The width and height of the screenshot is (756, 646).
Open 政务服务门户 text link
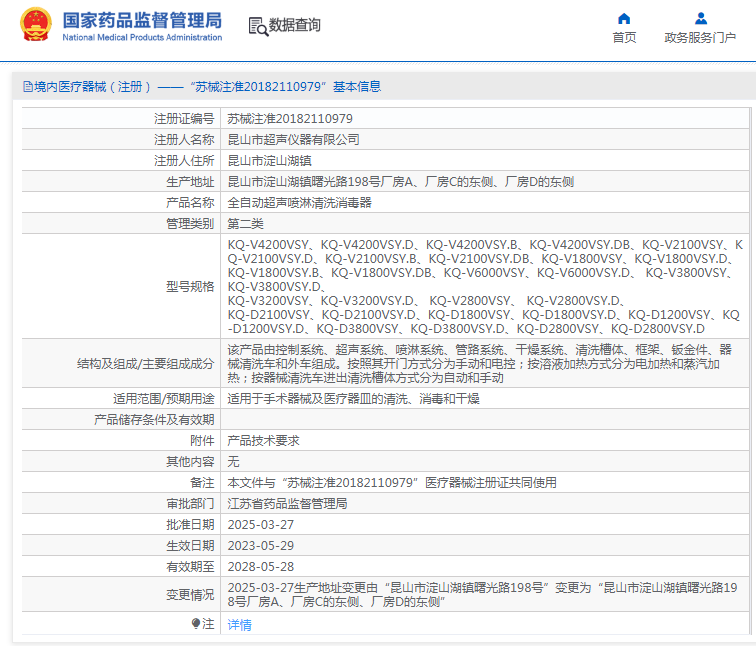point(700,38)
